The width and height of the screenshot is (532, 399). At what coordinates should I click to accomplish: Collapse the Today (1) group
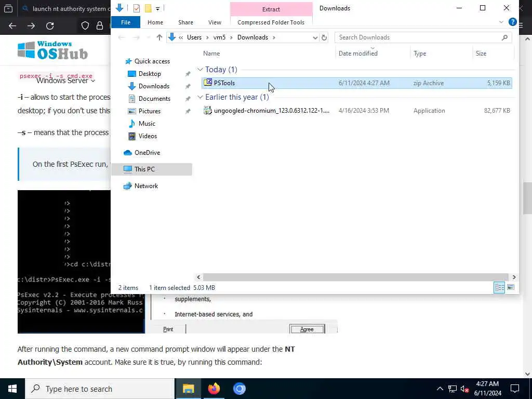[x=200, y=70]
